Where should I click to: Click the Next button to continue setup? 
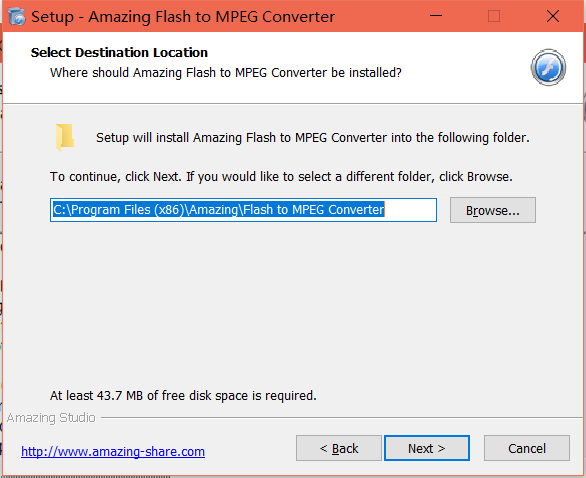click(427, 448)
